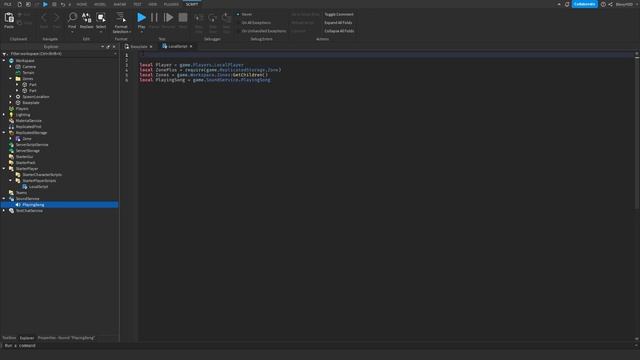Switch to the SCRIPT ribbon tab
This screenshot has width=640, height=360.
click(x=192, y=4)
